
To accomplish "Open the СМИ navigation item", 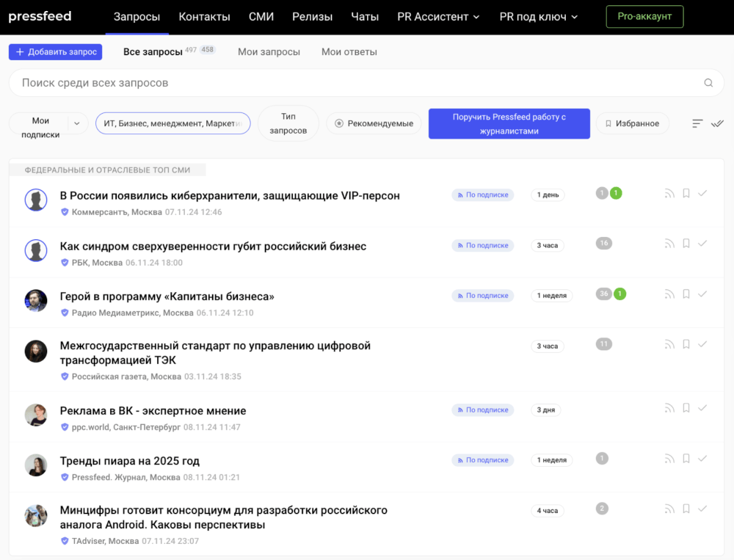I will [x=261, y=17].
